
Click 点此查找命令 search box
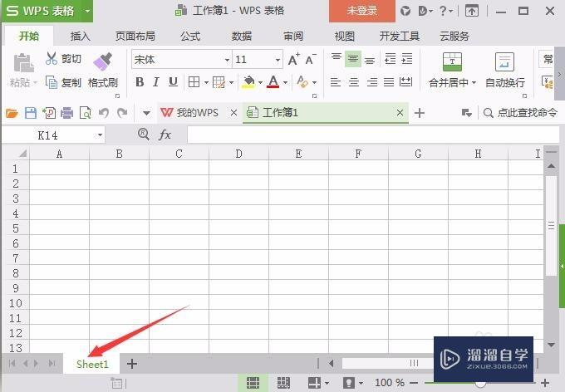coord(520,113)
